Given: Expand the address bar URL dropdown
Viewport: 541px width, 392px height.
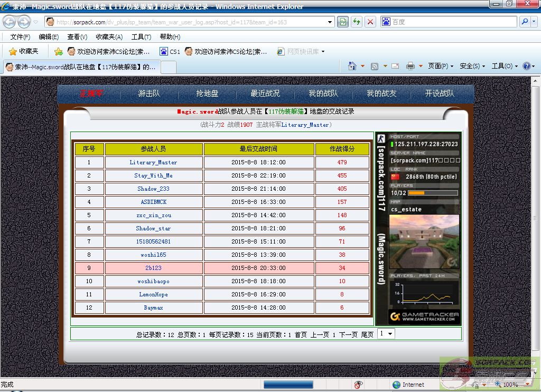Looking at the screenshot, I should (330, 22).
